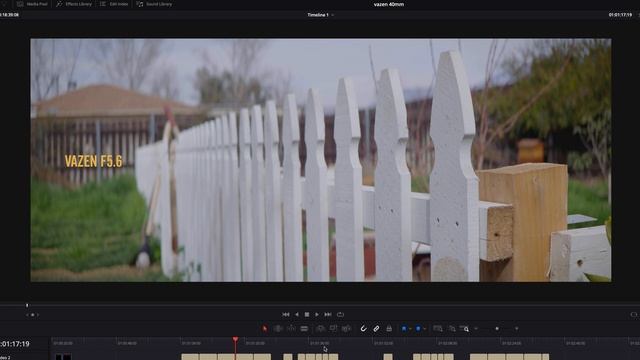Click the viewer jog scrub bar handle
This screenshot has height=360, width=640.
[x=27, y=305]
